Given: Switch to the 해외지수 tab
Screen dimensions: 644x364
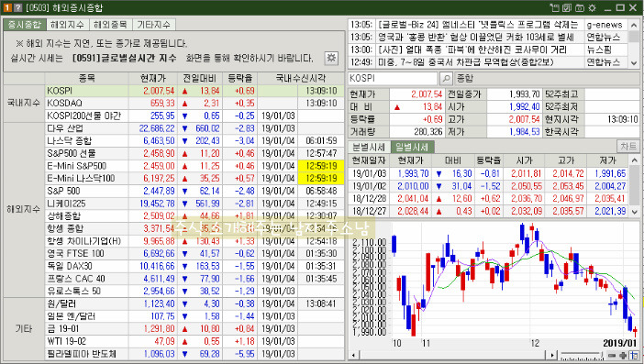Looking at the screenshot, I should tap(67, 25).
